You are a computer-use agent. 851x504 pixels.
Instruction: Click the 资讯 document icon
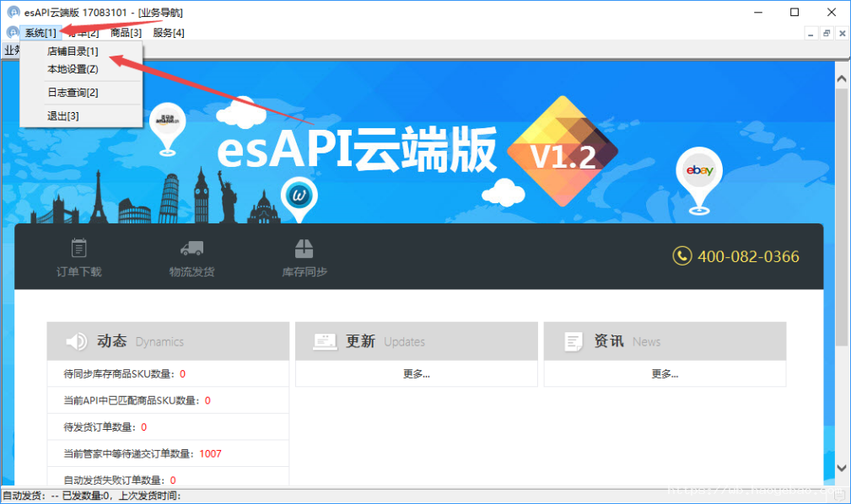coord(574,342)
